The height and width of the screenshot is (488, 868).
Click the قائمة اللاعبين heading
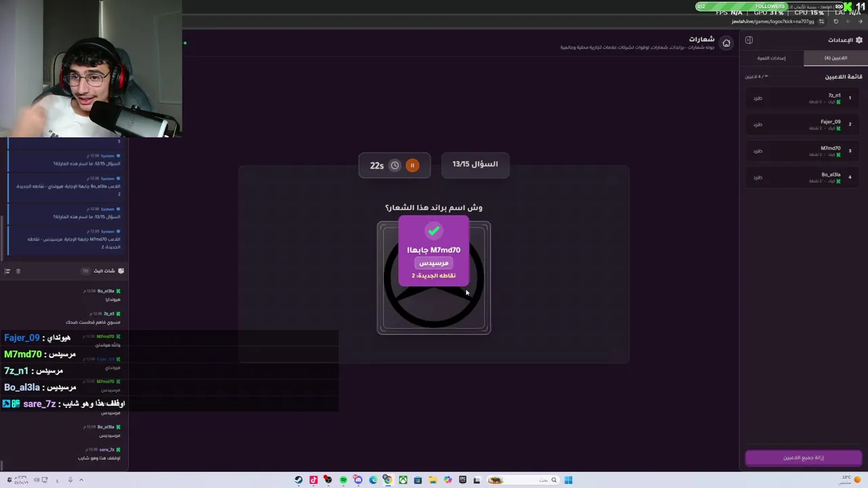[844, 77]
